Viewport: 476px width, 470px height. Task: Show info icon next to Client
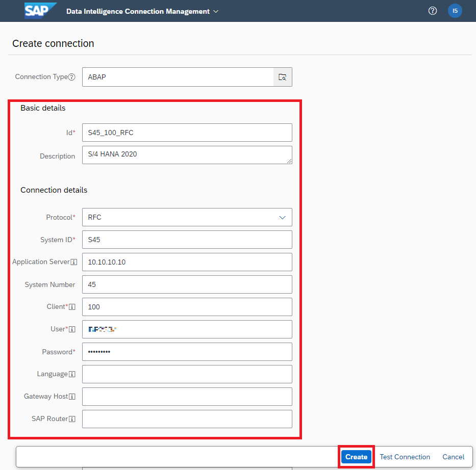click(x=72, y=307)
